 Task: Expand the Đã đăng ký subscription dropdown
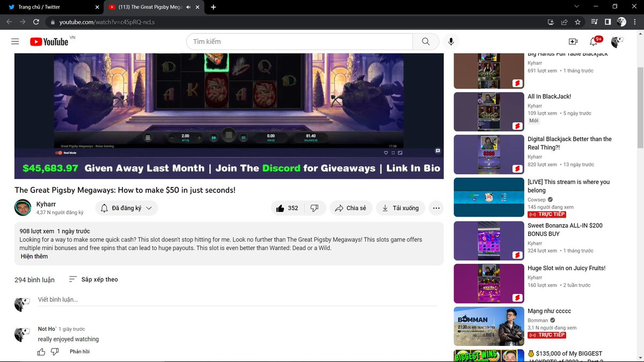pyautogui.click(x=127, y=208)
